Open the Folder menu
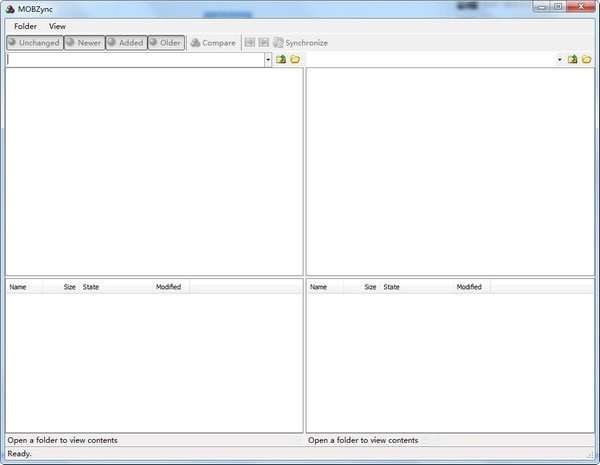 coord(25,26)
